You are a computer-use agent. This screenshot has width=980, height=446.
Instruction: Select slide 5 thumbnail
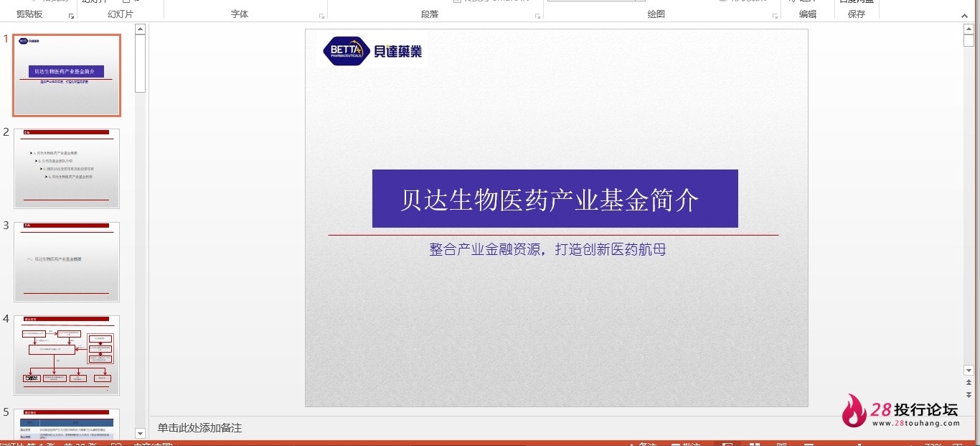(67, 424)
